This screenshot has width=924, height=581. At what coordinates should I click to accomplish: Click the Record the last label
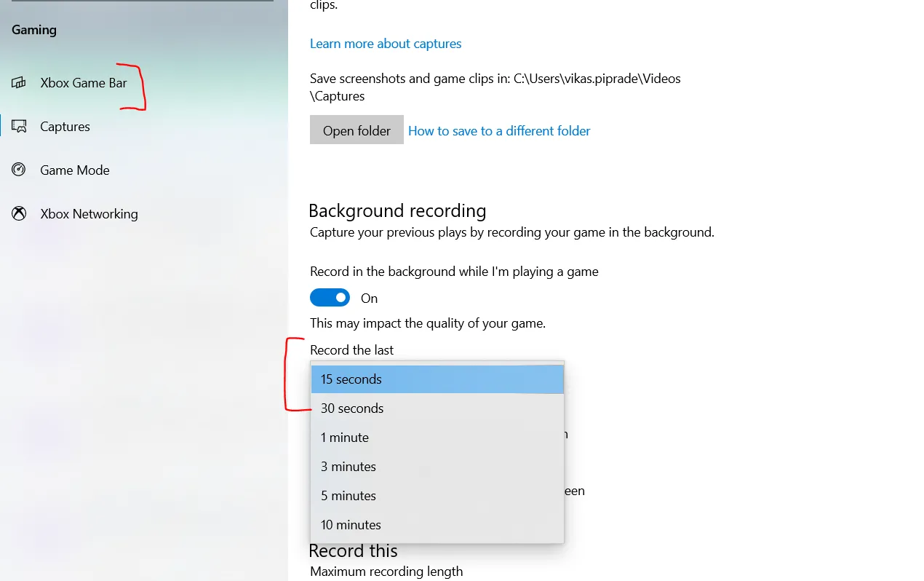click(x=351, y=350)
